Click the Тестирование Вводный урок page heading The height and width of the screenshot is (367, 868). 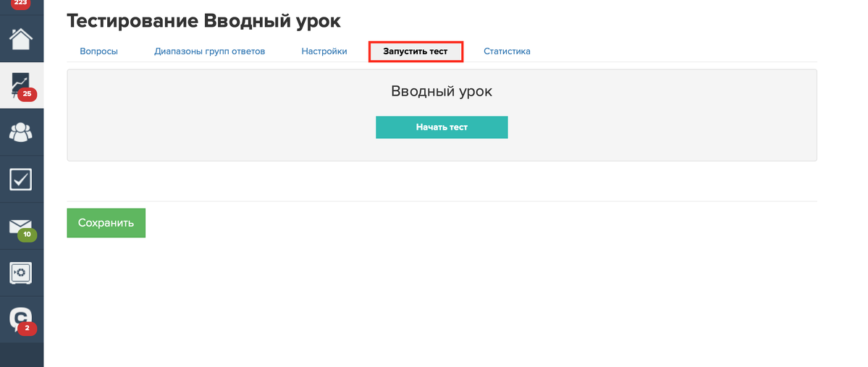pyautogui.click(x=203, y=21)
